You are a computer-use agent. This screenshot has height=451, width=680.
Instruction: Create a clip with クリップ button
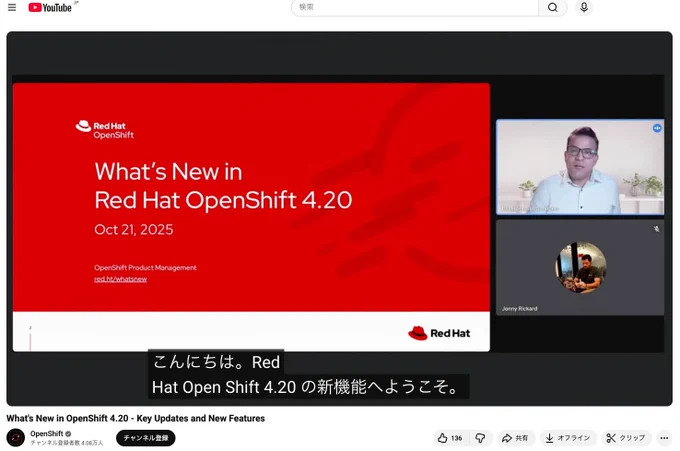[x=626, y=438]
